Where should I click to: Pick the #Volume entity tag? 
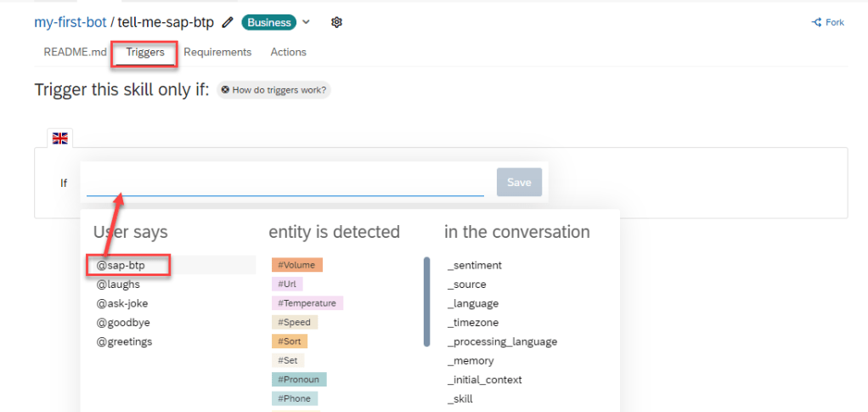296,265
